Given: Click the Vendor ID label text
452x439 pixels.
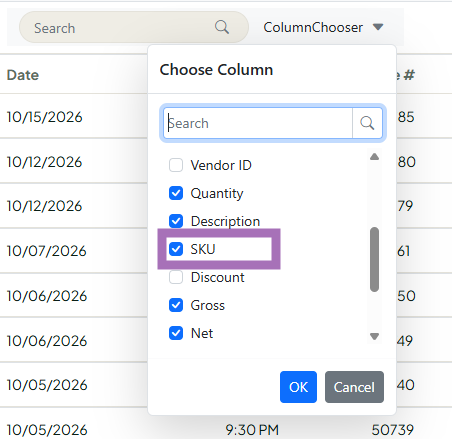Looking at the screenshot, I should [x=221, y=165].
